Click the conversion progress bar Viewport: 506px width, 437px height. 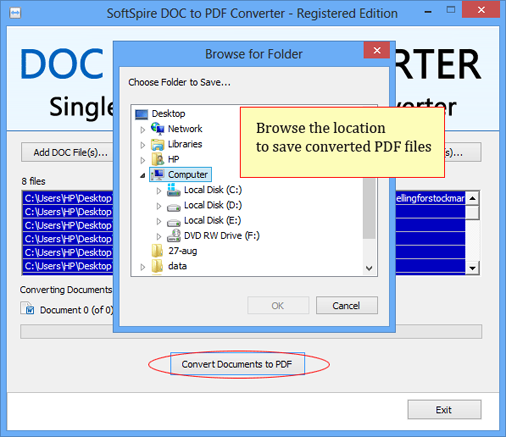pyautogui.click(x=251, y=332)
